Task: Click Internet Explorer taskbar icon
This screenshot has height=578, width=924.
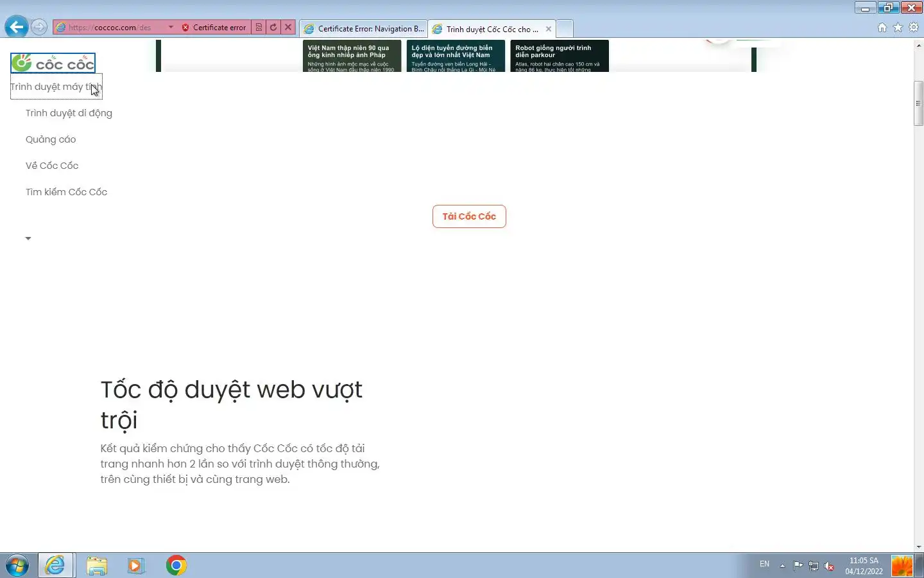Action: click(x=55, y=565)
